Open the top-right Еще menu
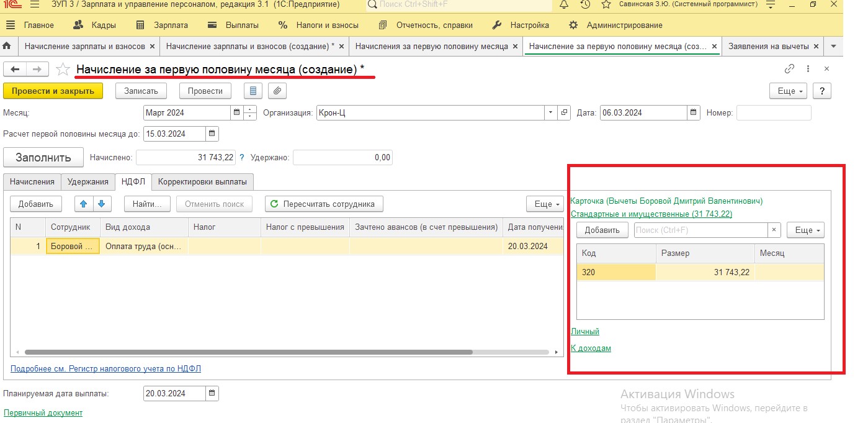Viewport: 868px width, 423px height. pyautogui.click(x=788, y=91)
